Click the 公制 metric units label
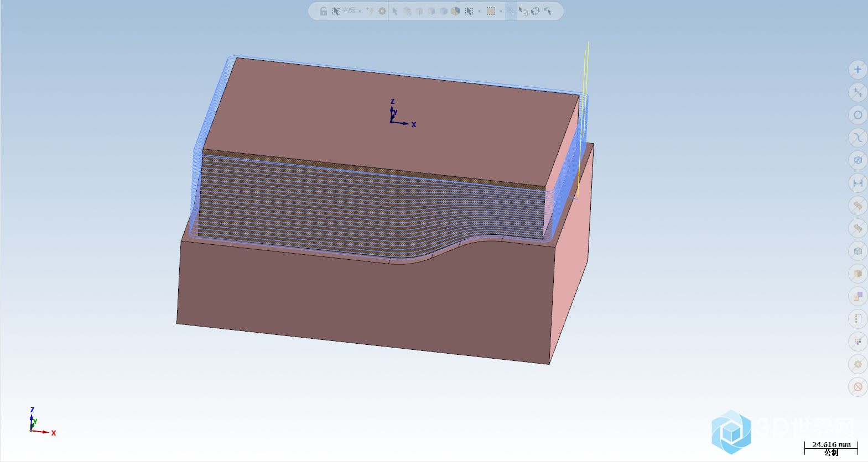Screen dimensions: 868x462 pyautogui.click(x=831, y=453)
